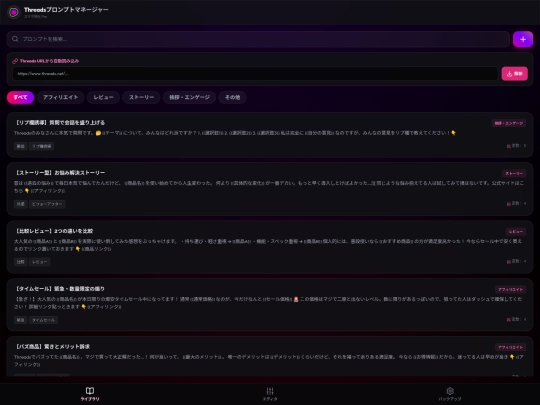The image size is (540, 405).
Task: Click the Threads URL auto-import label
Action: pos(49,61)
